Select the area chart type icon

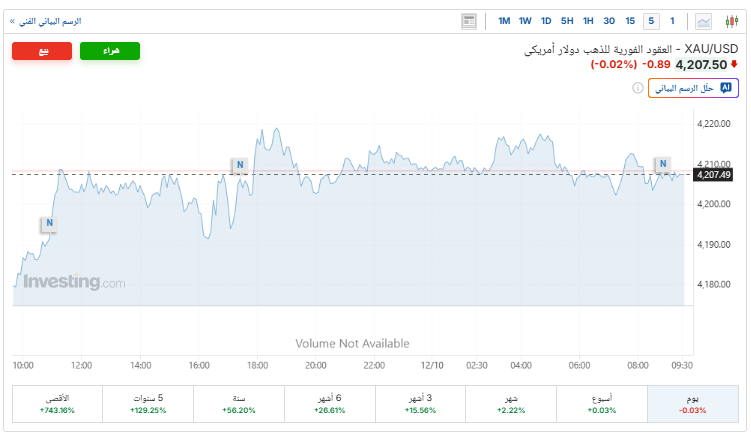[704, 21]
